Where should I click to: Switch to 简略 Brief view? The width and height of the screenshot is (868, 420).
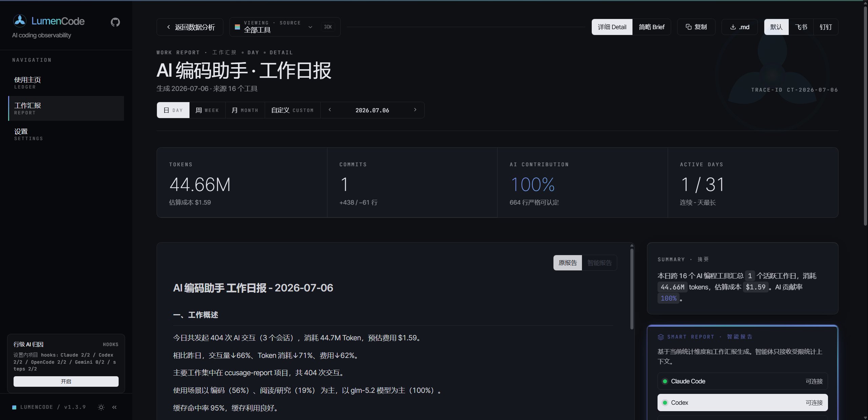(x=651, y=27)
